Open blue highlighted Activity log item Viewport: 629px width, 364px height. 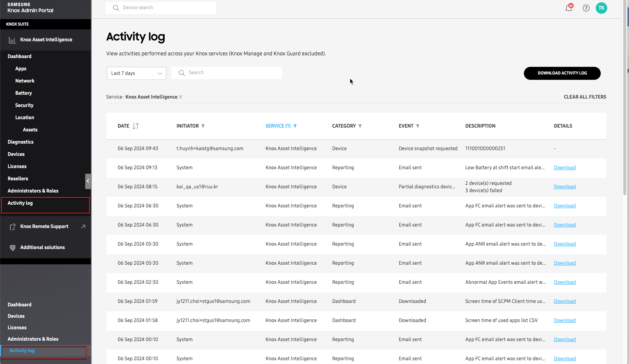(x=22, y=351)
